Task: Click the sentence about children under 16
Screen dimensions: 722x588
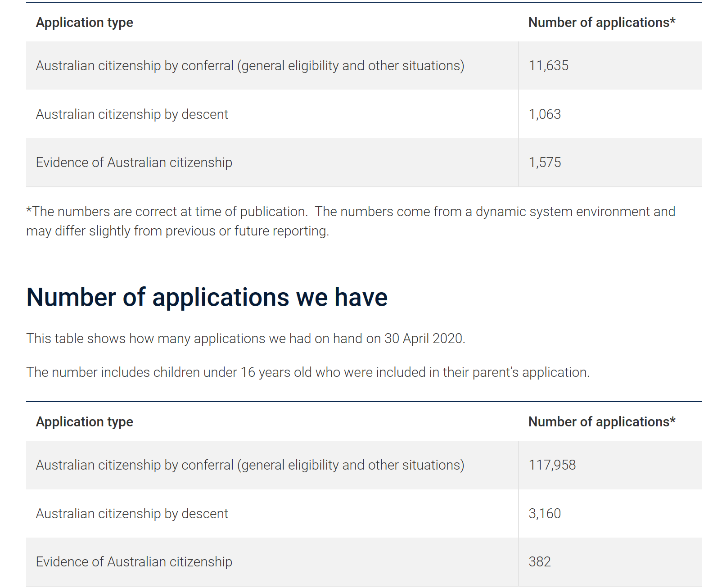Action: click(307, 372)
